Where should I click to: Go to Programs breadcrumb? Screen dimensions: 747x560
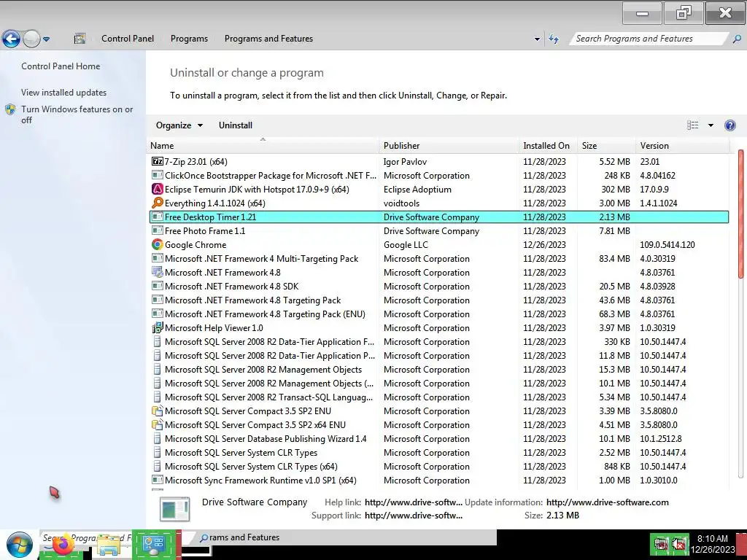pyautogui.click(x=189, y=39)
